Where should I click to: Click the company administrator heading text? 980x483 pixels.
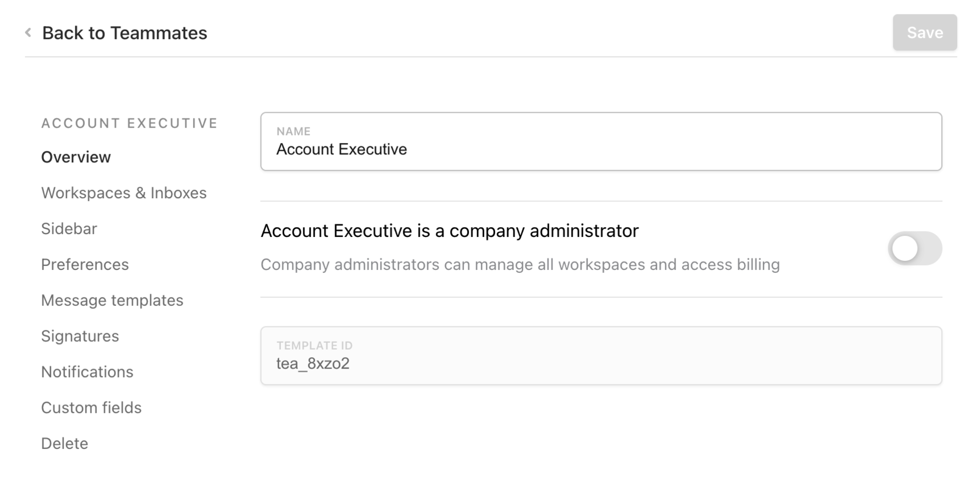pos(450,231)
